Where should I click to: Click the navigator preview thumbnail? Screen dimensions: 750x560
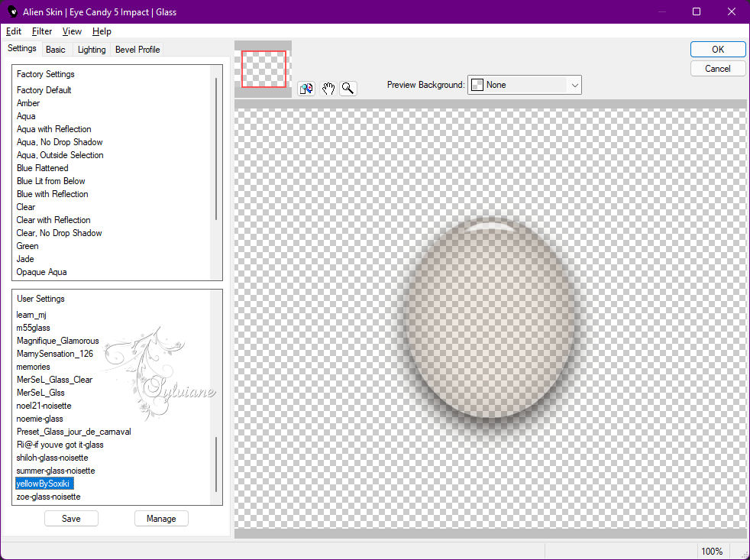[x=263, y=70]
